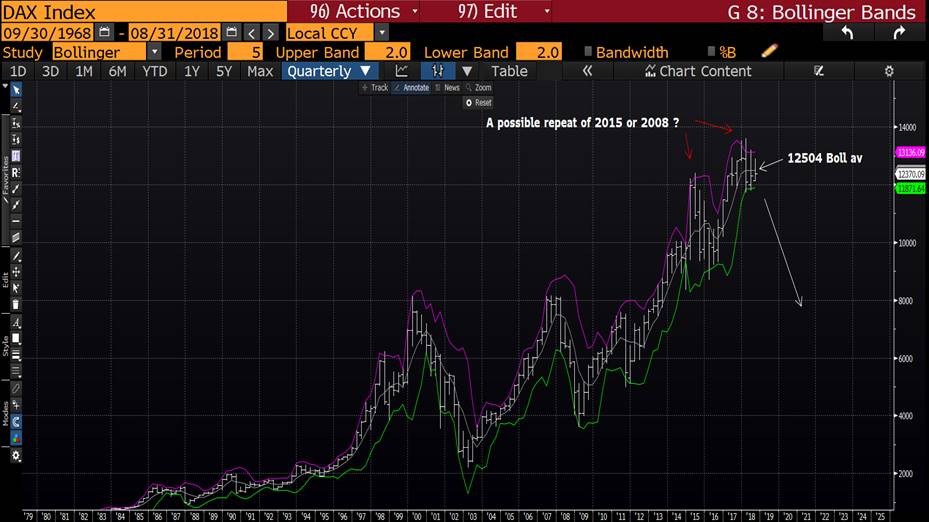Click the green 11871.64 lower band label
929x522 pixels.
pos(911,188)
